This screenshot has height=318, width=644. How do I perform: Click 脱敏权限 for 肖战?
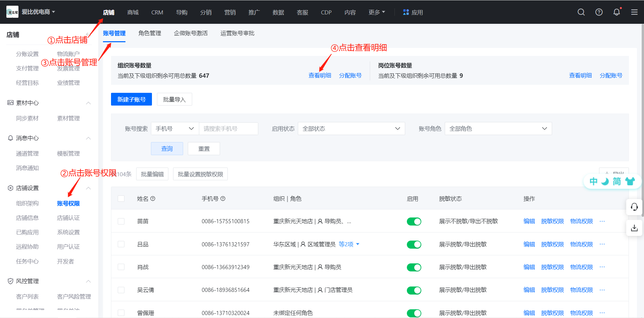552,267
